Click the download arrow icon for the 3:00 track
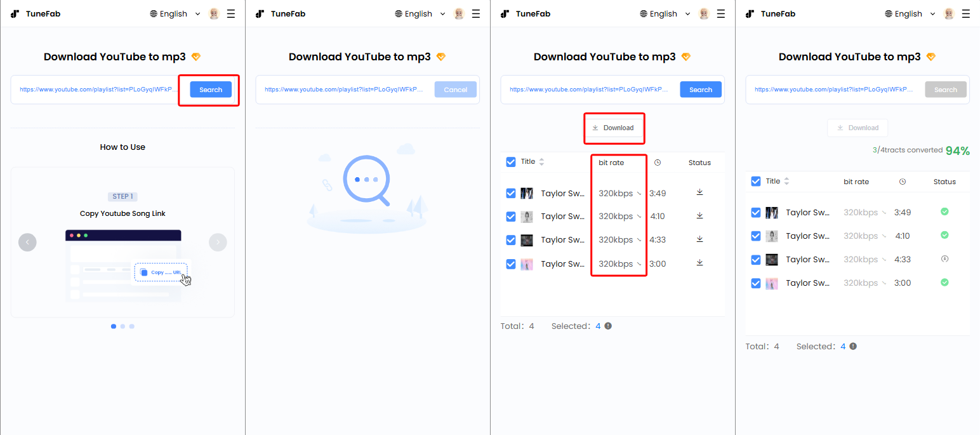 point(699,263)
